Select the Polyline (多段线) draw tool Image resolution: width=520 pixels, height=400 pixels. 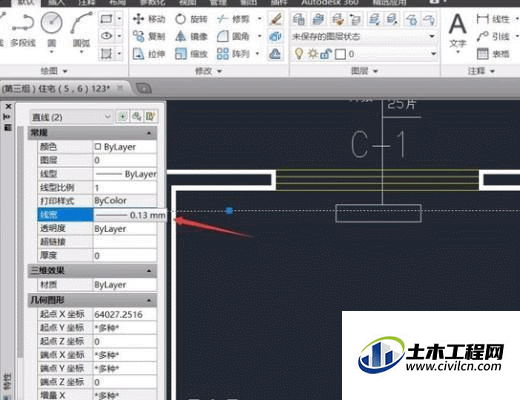pyautogui.click(x=23, y=30)
